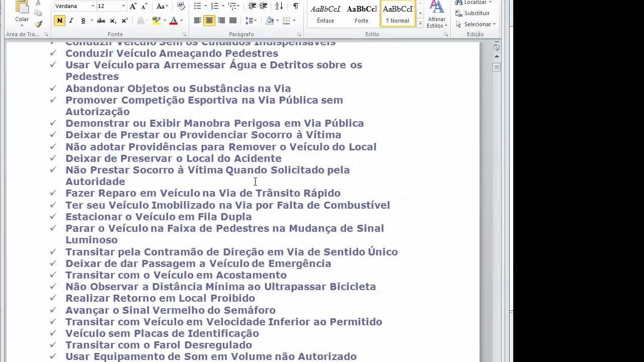The width and height of the screenshot is (644, 362).
Task: Toggle underline (S) formatting
Action: [83, 21]
